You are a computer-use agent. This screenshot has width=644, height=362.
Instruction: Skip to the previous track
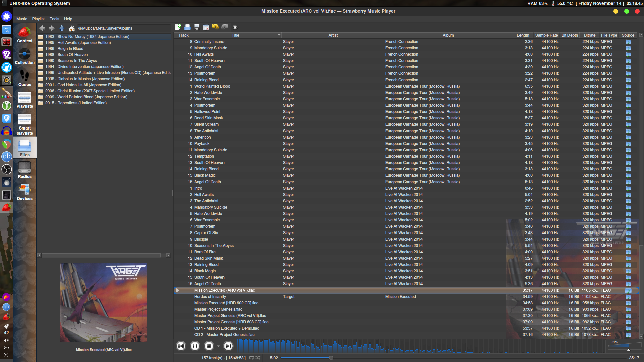pos(181,346)
